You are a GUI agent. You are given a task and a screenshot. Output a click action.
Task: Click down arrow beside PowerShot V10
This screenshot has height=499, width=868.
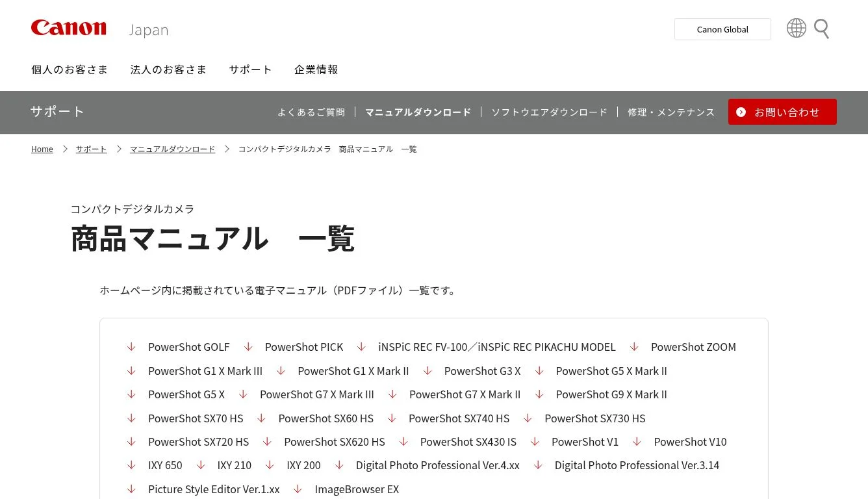[637, 442]
